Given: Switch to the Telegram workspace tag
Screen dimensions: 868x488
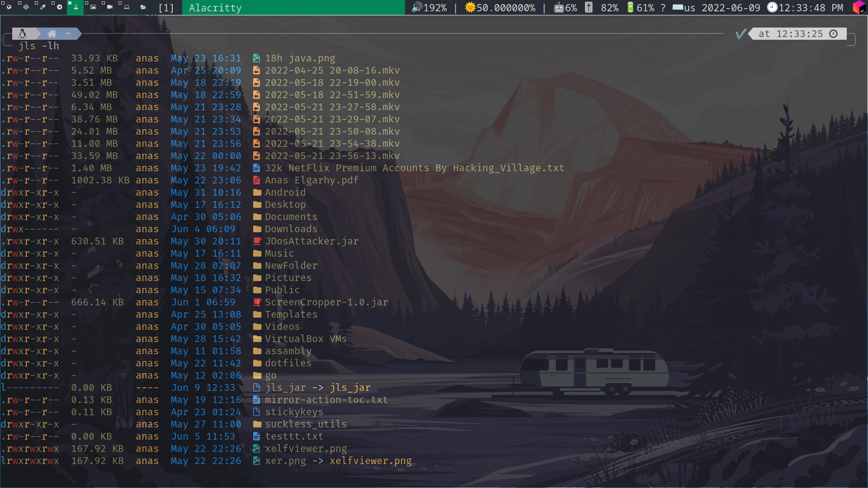Looking at the screenshot, I should click(59, 7).
